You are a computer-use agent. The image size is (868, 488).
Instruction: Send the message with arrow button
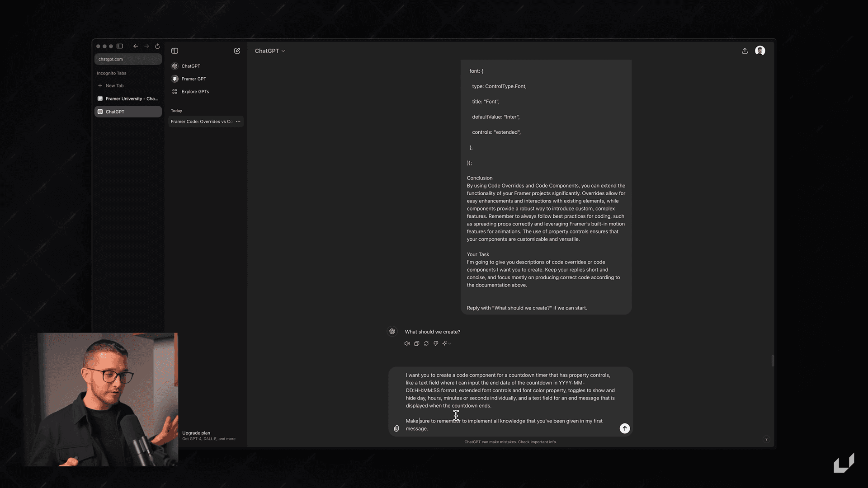click(624, 428)
